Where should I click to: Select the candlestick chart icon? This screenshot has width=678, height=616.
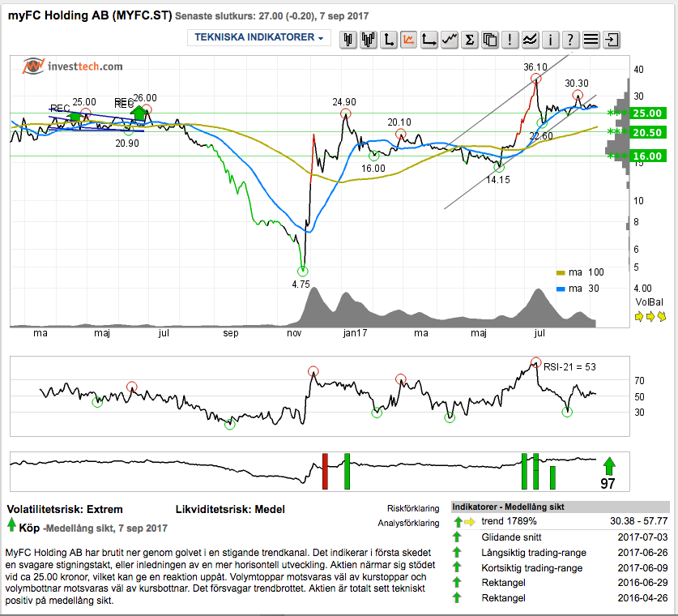[x=348, y=40]
